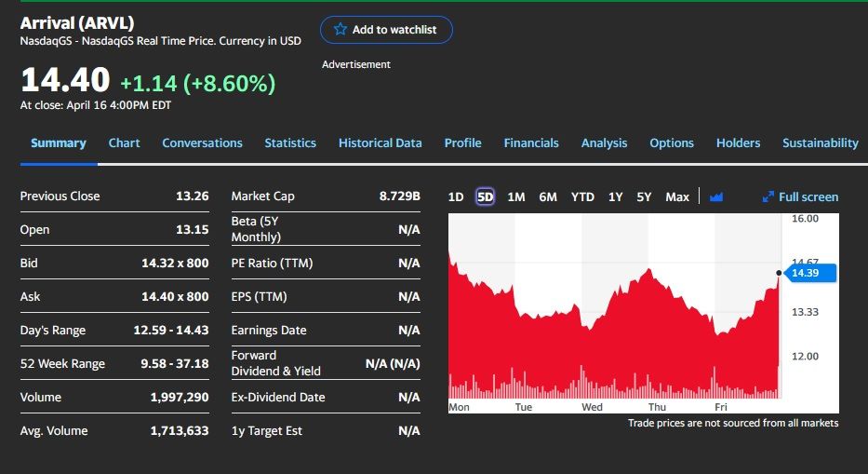Select the 5D chart range
Image resolution: width=868 pixels, height=474 pixels.
[486, 196]
